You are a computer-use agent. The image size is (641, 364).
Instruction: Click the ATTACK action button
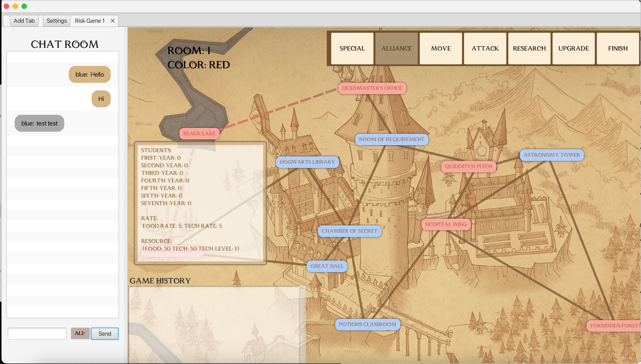click(x=485, y=49)
